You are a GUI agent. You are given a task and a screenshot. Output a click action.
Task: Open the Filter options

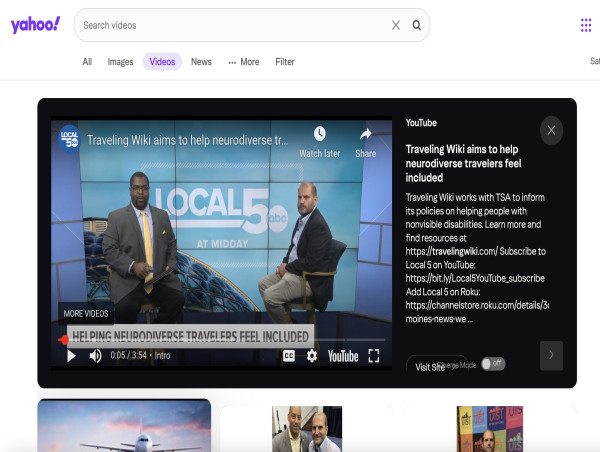click(285, 62)
